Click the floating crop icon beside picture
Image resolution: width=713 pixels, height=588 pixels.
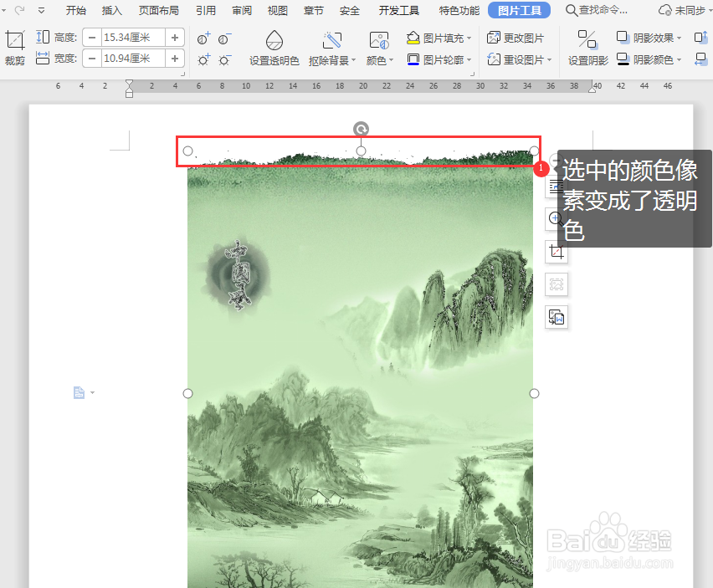coord(557,252)
